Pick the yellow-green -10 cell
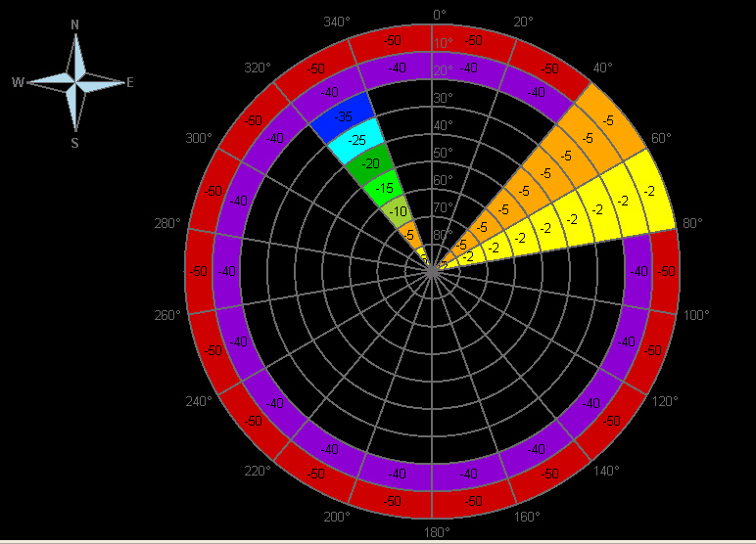 tap(398, 210)
